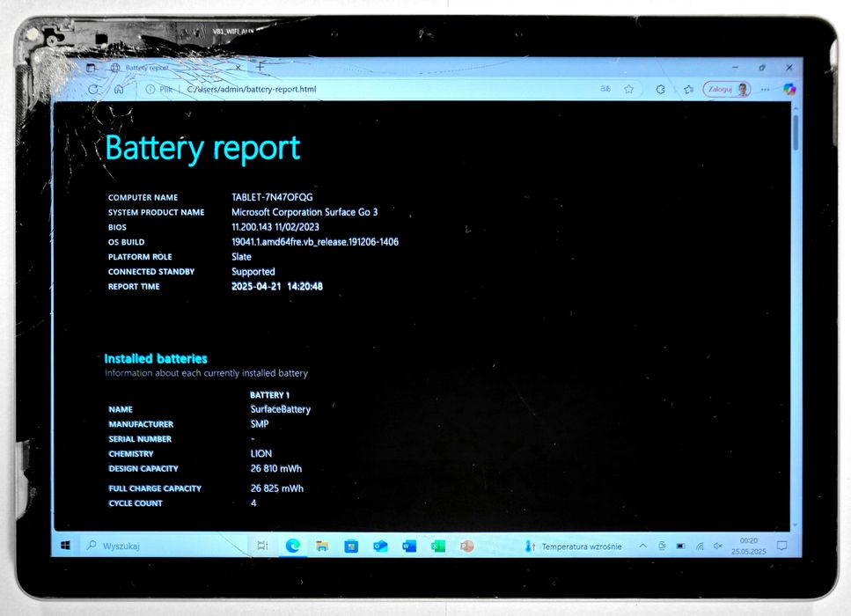Open the Copilot sidebar icon

789,89
